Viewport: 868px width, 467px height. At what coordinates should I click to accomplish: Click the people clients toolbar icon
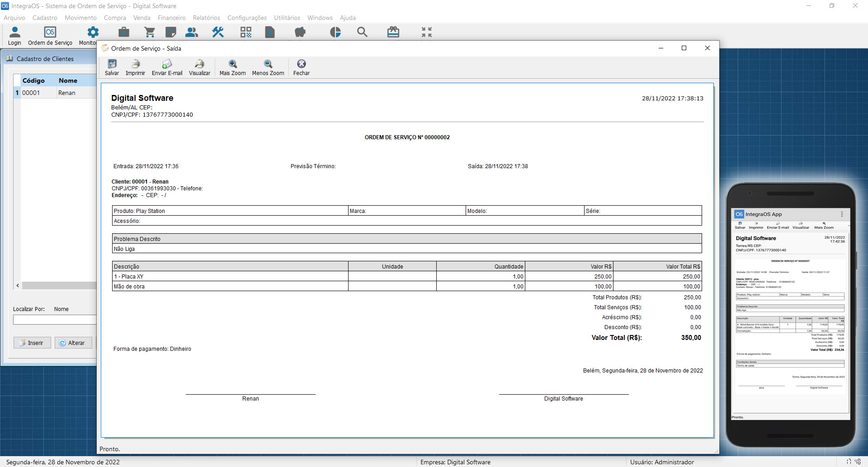(x=192, y=32)
